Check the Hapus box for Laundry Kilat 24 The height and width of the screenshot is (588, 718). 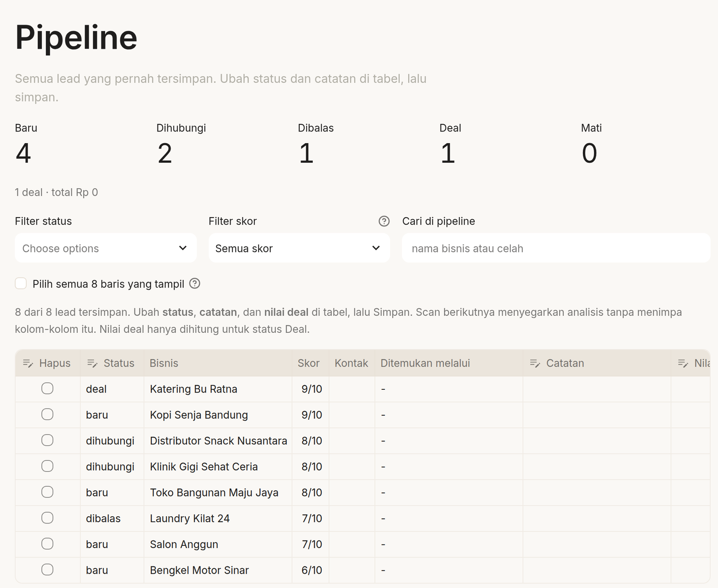[48, 518]
